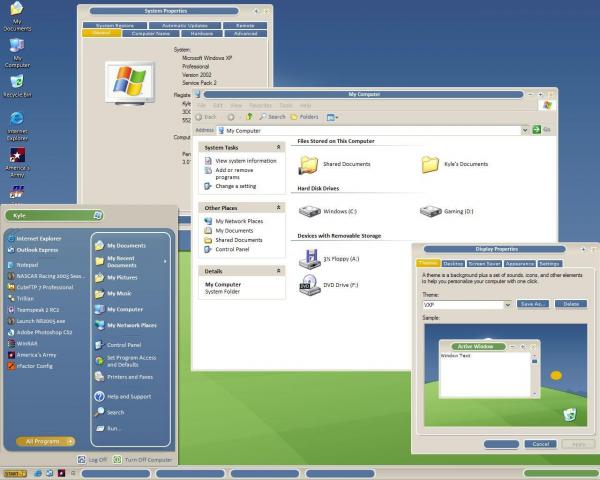This screenshot has height=480, width=600.
Task: Switch to System Restore tab
Action: point(115,25)
